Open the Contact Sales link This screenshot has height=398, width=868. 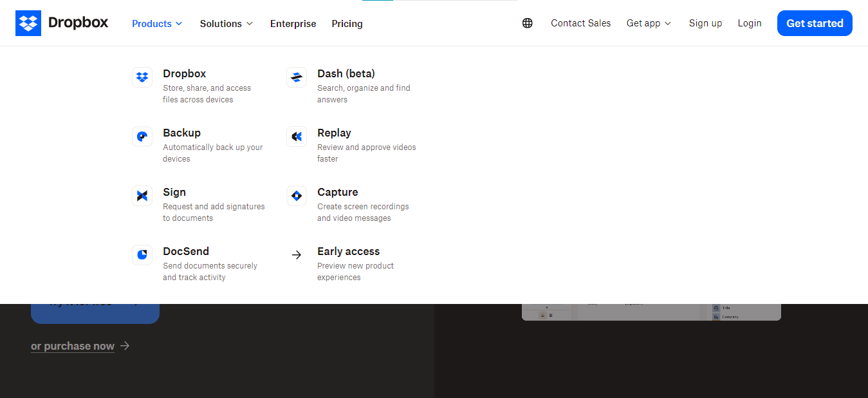(x=580, y=23)
